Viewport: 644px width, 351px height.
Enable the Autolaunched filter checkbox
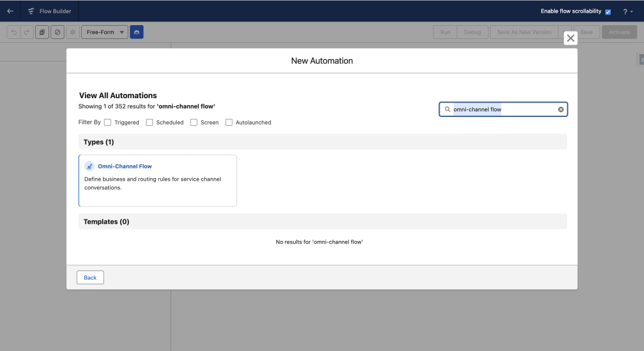click(229, 122)
